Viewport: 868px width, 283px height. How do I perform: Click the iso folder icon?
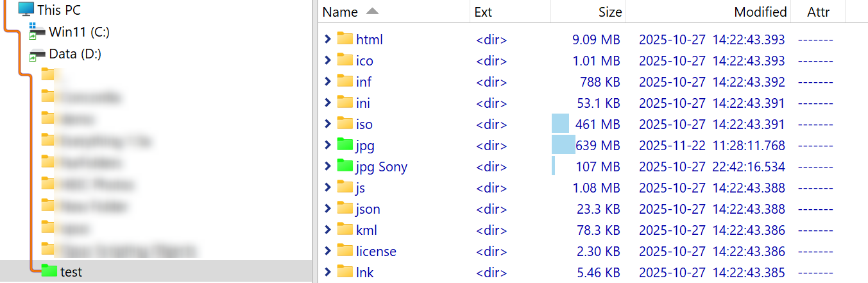345,124
